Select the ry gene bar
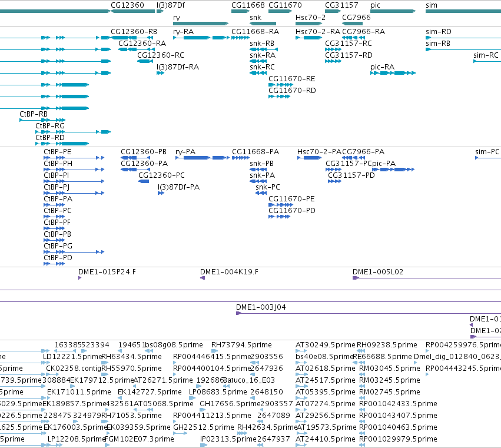This screenshot has height=448, width=501. coord(201,24)
